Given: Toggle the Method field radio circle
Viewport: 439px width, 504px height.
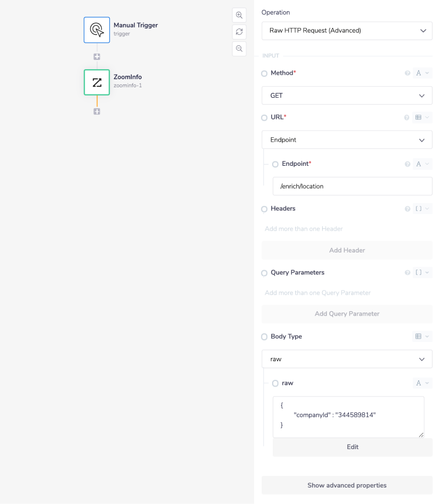Looking at the screenshot, I should (x=264, y=74).
